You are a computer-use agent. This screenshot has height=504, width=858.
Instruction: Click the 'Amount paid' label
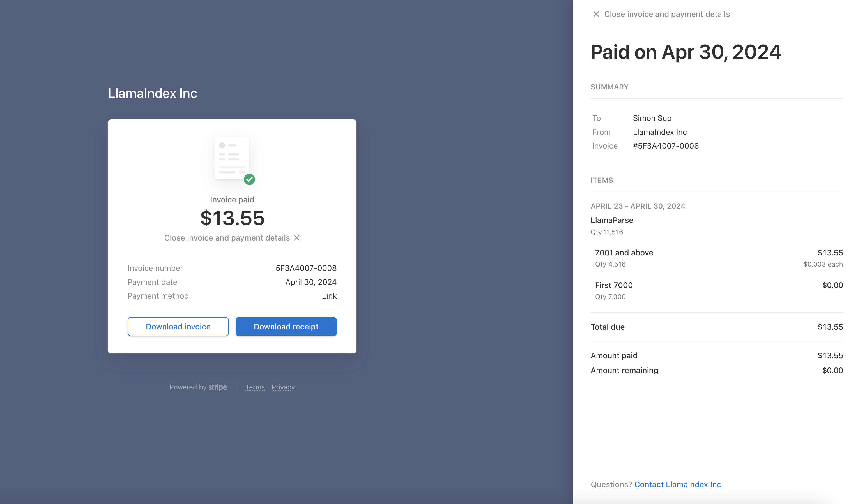(614, 355)
